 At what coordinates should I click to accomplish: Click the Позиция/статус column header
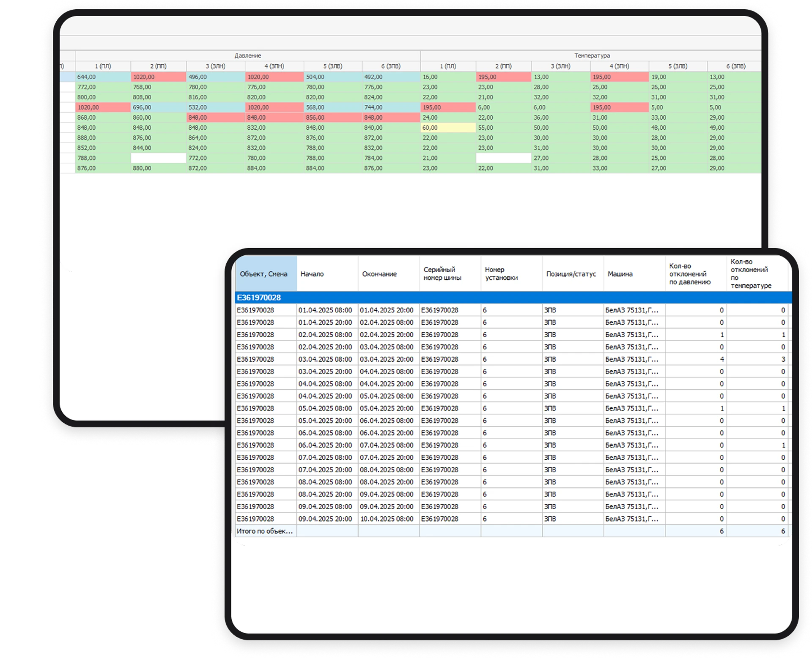coord(573,274)
